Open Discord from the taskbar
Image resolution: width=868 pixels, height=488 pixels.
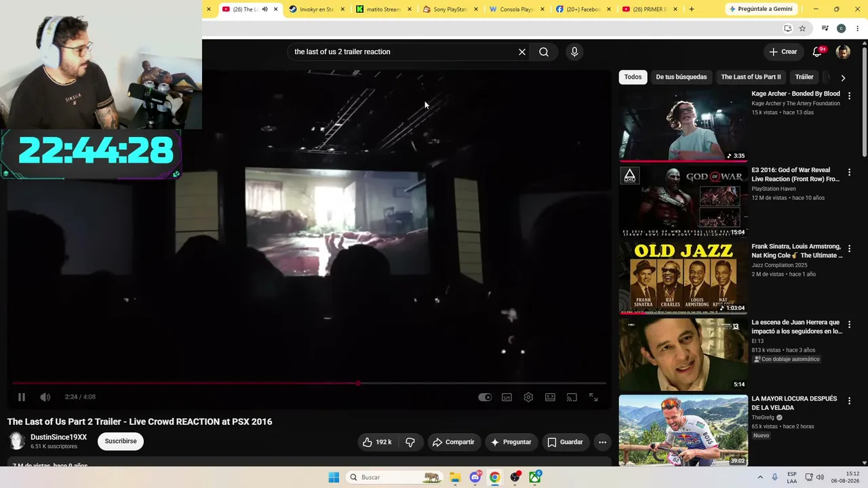tap(475, 477)
